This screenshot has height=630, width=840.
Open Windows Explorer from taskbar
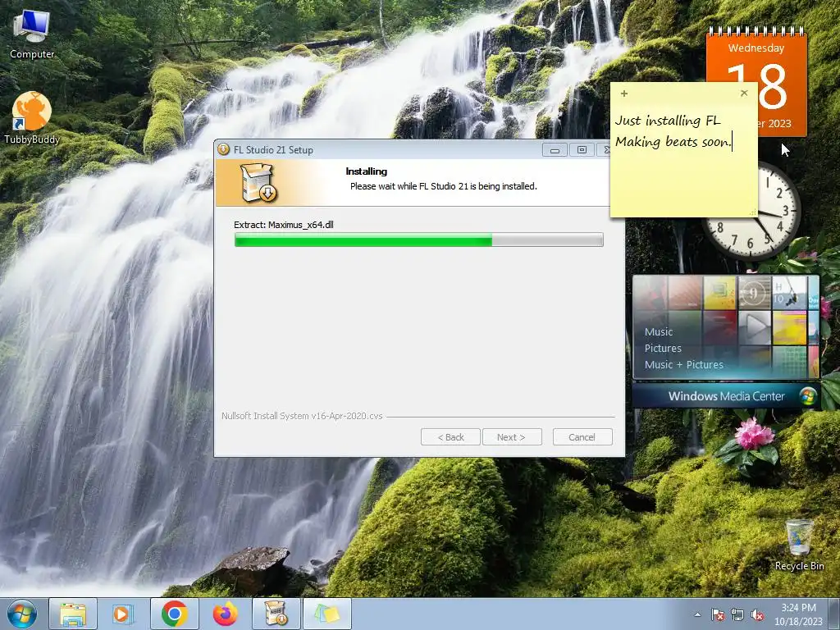pyautogui.click(x=73, y=614)
